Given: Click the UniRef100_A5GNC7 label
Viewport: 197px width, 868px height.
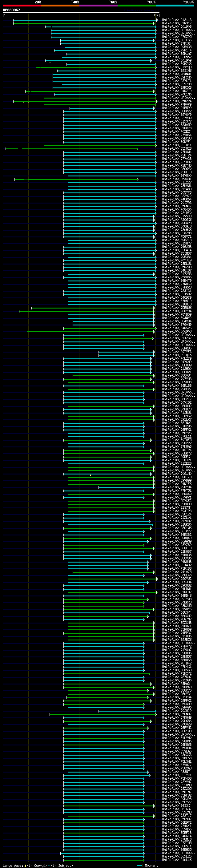Looking at the screenshot, I should (x=177, y=206).
